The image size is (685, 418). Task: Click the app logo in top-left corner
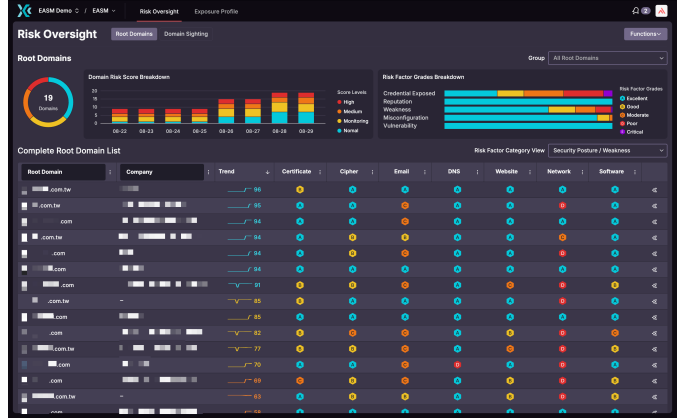click(25, 11)
